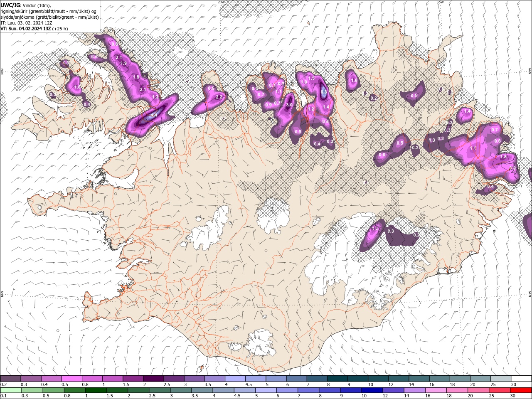Select the 25 pale grey swatch, upper scale
Image resolution: width=532 pixels, height=399 pixels.
(501, 379)
